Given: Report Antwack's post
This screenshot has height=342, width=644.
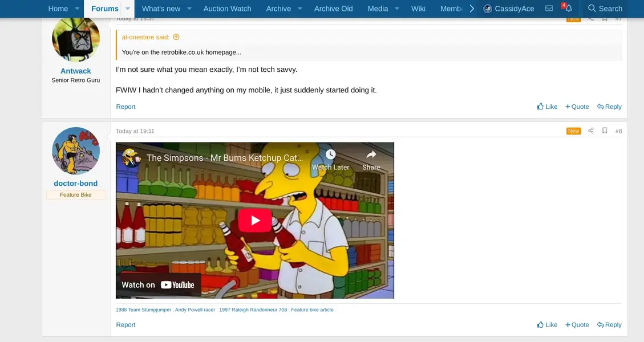Looking at the screenshot, I should 125,107.
